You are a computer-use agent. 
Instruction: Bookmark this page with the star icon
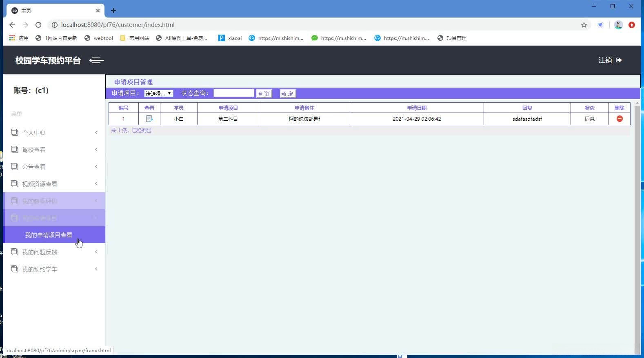(584, 25)
